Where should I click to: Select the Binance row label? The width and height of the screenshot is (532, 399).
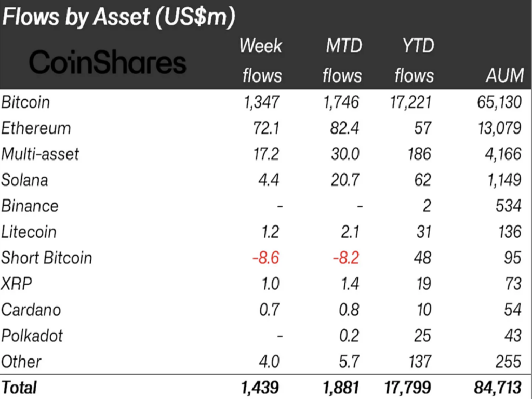point(30,206)
